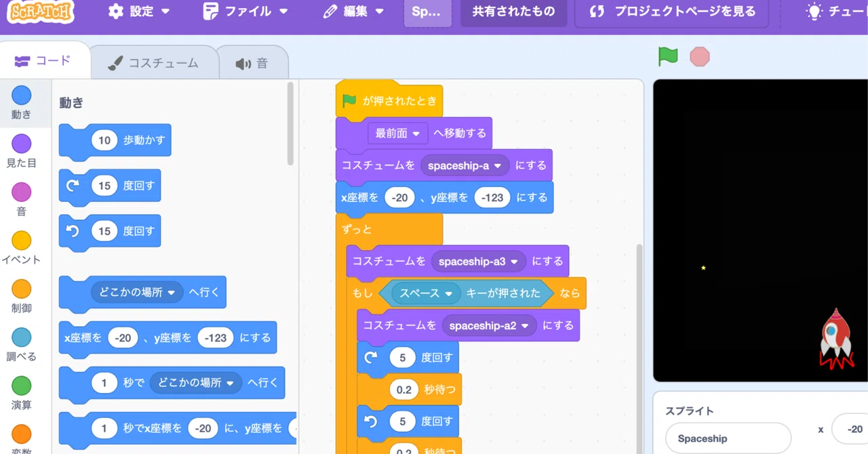Click the 編集 pencil icon
Screen dimensions: 868x454
tap(330, 12)
